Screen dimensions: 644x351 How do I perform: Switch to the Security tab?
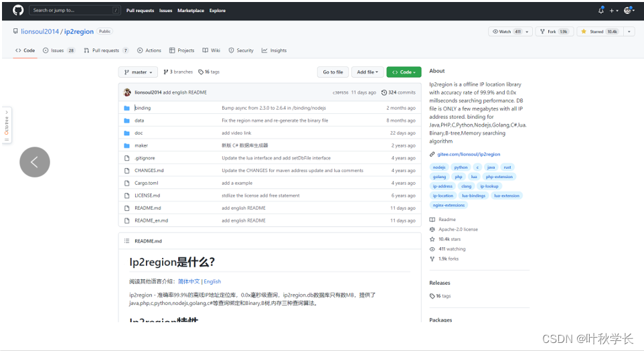pyautogui.click(x=241, y=50)
